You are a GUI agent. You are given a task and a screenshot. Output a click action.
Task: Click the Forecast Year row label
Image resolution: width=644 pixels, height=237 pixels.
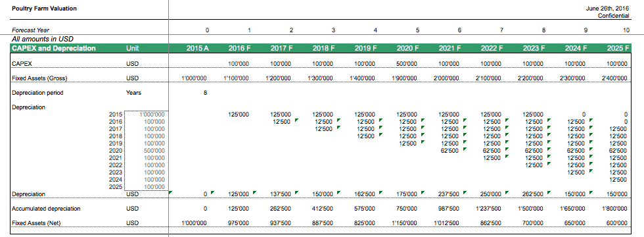(x=31, y=30)
